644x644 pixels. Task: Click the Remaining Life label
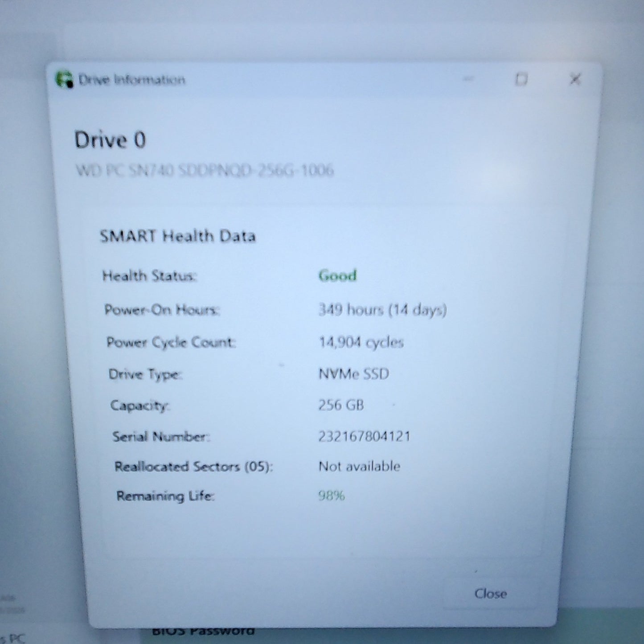[165, 496]
